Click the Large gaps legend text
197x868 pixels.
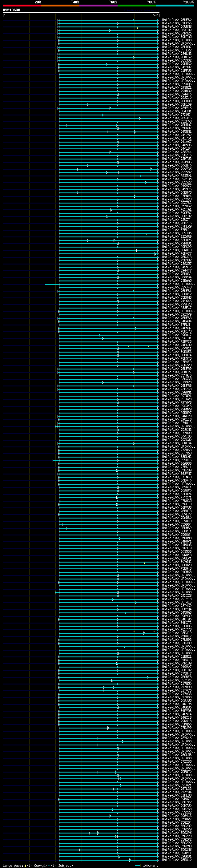13,865
